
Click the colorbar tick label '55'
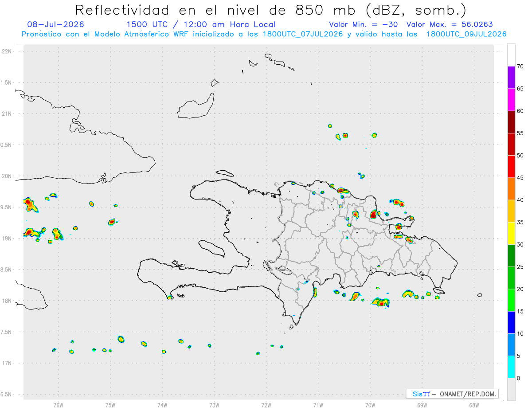click(520, 133)
